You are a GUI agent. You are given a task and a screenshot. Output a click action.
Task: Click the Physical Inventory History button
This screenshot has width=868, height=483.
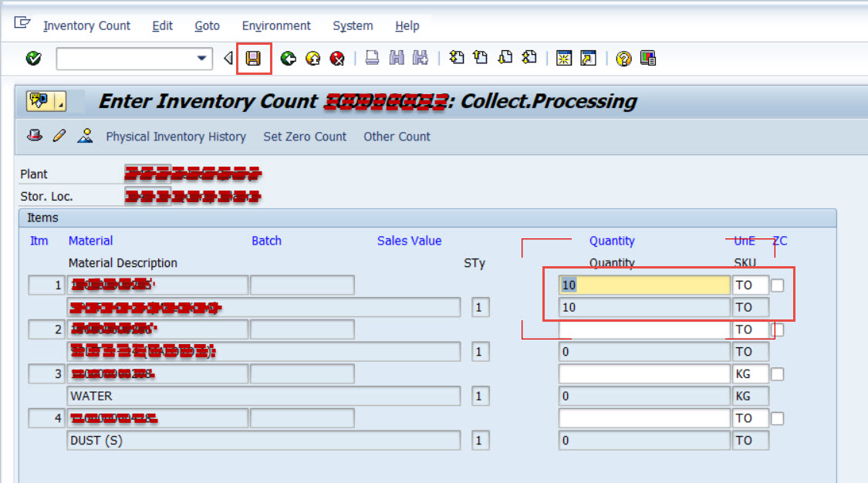pos(176,137)
